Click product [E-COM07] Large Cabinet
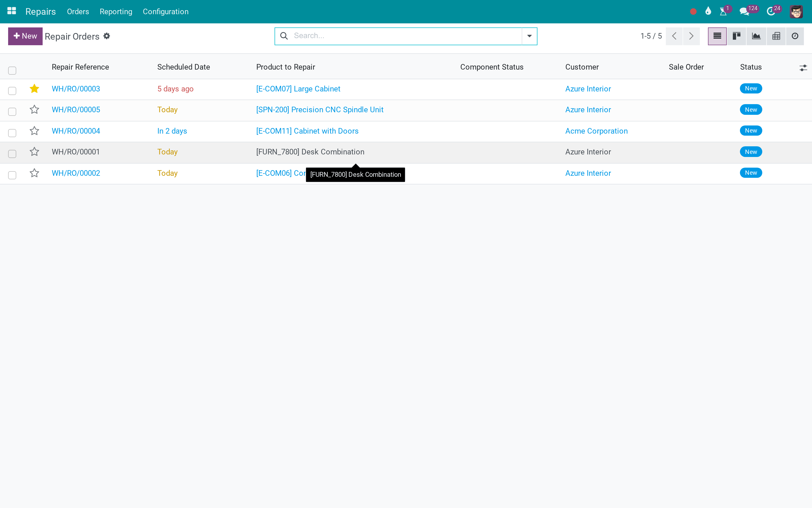This screenshot has height=508, width=812. [298, 89]
